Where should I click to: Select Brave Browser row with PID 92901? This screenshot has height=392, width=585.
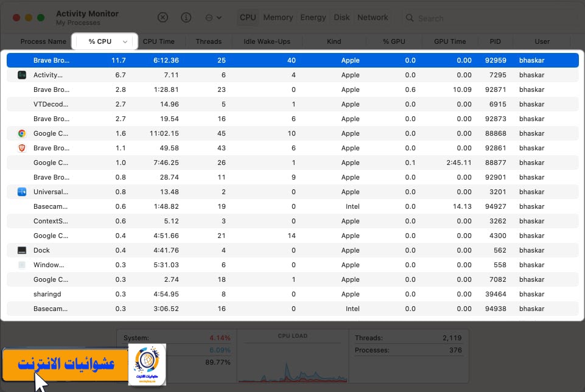point(292,177)
